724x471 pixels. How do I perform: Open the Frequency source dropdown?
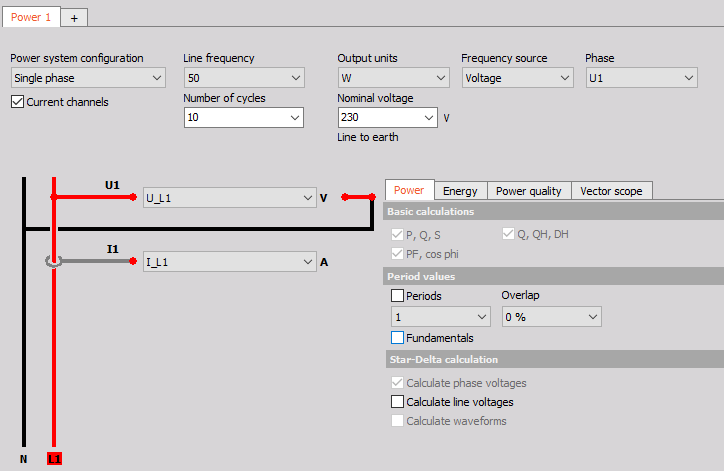(x=517, y=78)
